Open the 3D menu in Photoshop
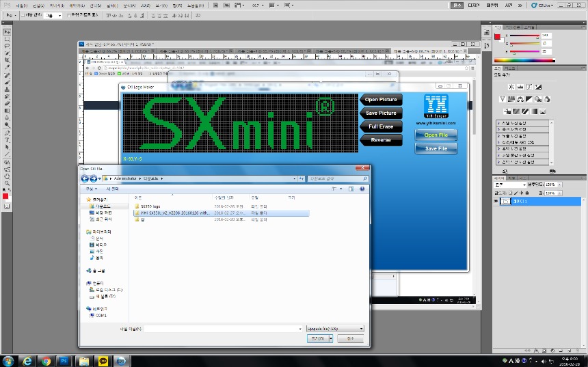The width and height of the screenshot is (588, 367). [146, 5]
